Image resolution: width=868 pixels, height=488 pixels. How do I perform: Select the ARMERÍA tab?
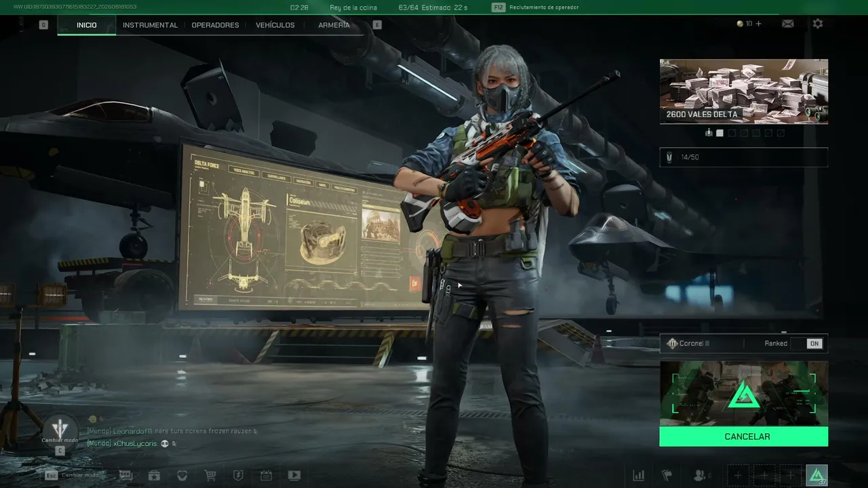click(x=334, y=25)
